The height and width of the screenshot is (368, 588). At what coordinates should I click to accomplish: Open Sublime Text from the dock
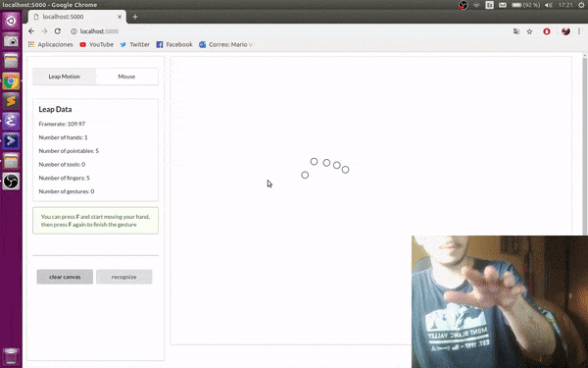point(11,101)
